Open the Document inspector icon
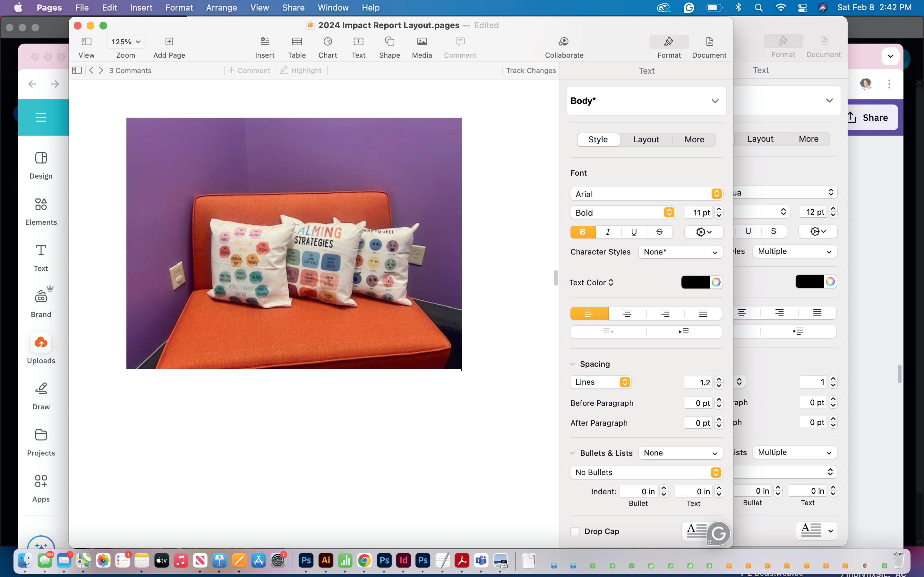 [709, 42]
